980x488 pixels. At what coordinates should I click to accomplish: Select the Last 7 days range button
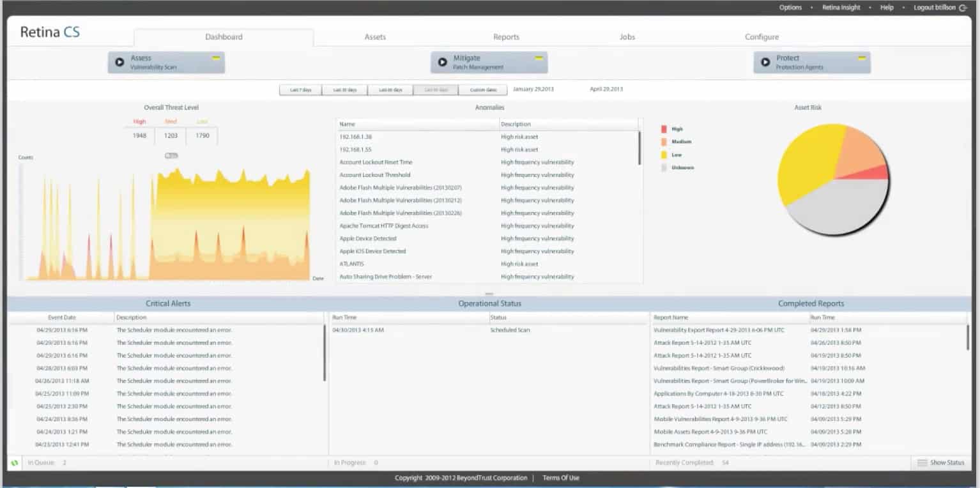pyautogui.click(x=301, y=90)
